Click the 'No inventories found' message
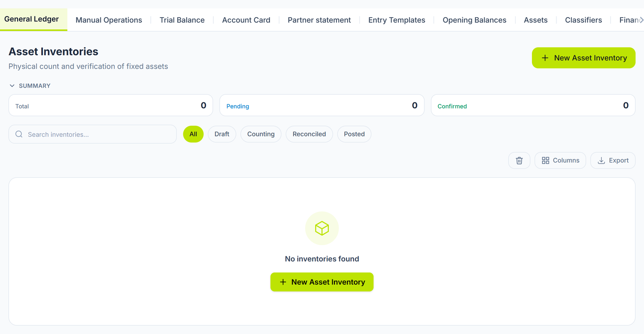 (x=322, y=259)
